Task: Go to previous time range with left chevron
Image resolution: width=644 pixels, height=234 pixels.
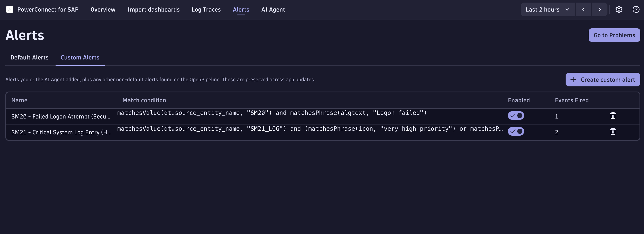Action: pyautogui.click(x=583, y=9)
